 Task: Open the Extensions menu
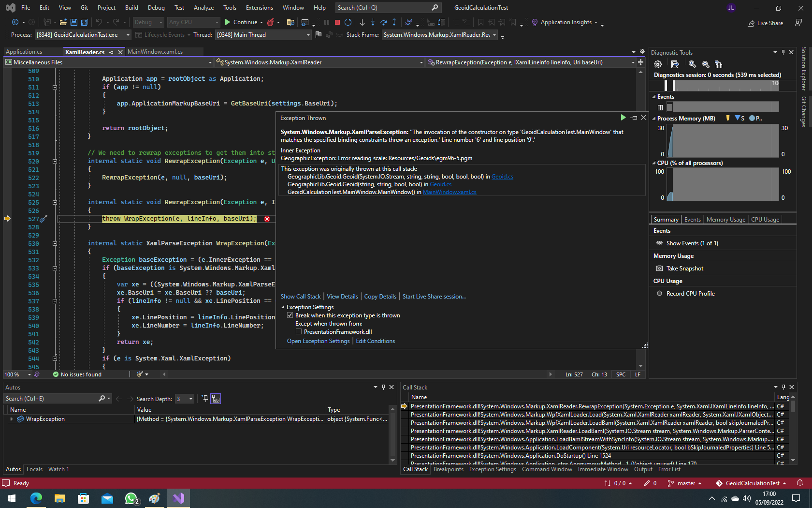[x=260, y=8]
